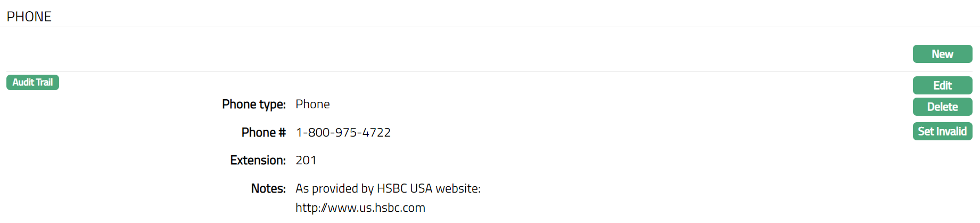The width and height of the screenshot is (980, 223).
Task: Mark the phone as Set Invalid
Action: pos(942,131)
